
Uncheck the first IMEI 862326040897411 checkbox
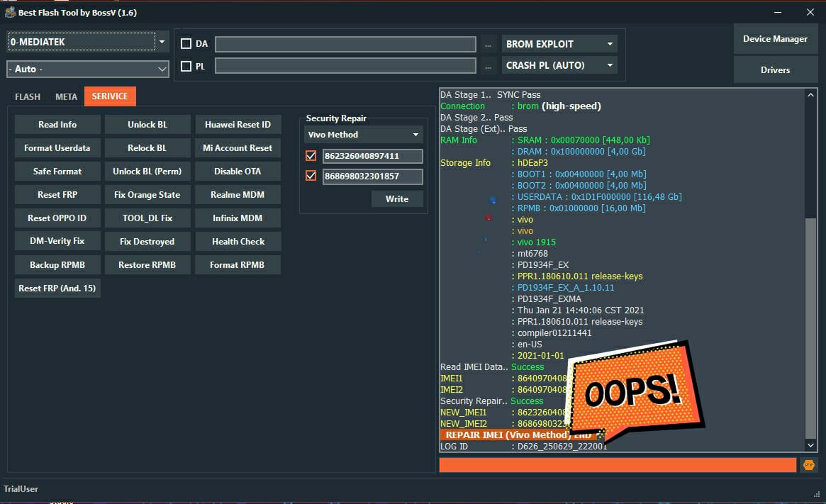coord(311,156)
